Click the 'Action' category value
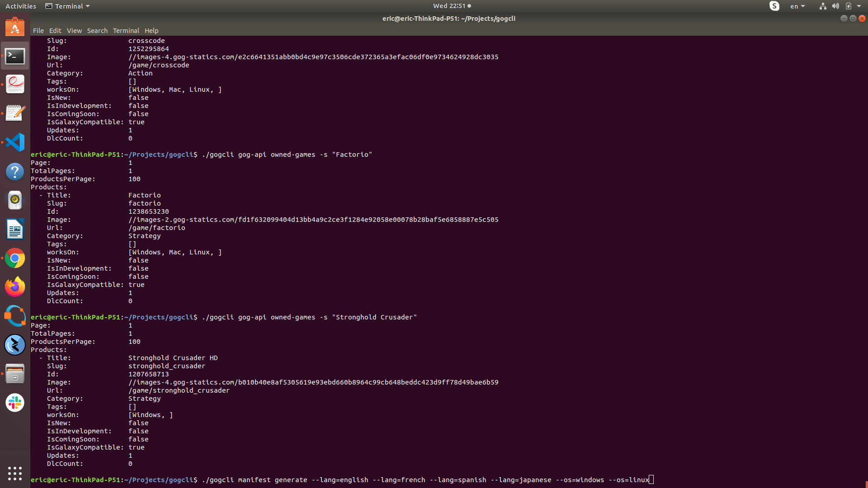 [141, 73]
